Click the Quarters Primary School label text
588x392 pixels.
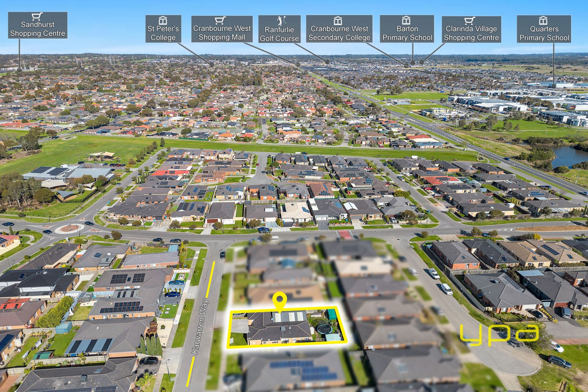tap(544, 33)
